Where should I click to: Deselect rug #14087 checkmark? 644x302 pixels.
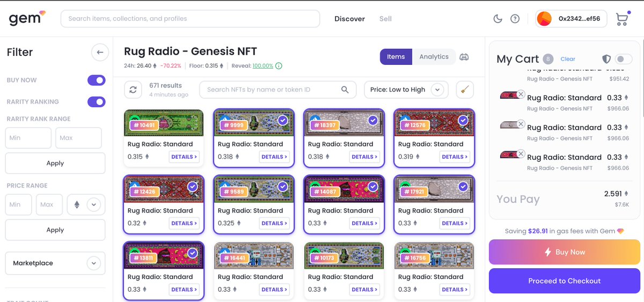[x=373, y=187]
